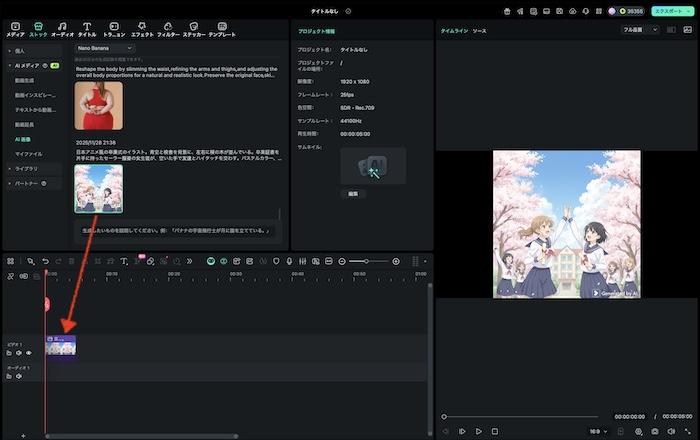Expand the 個人 section in sidebar
This screenshot has width=700, height=440.
click(x=33, y=51)
